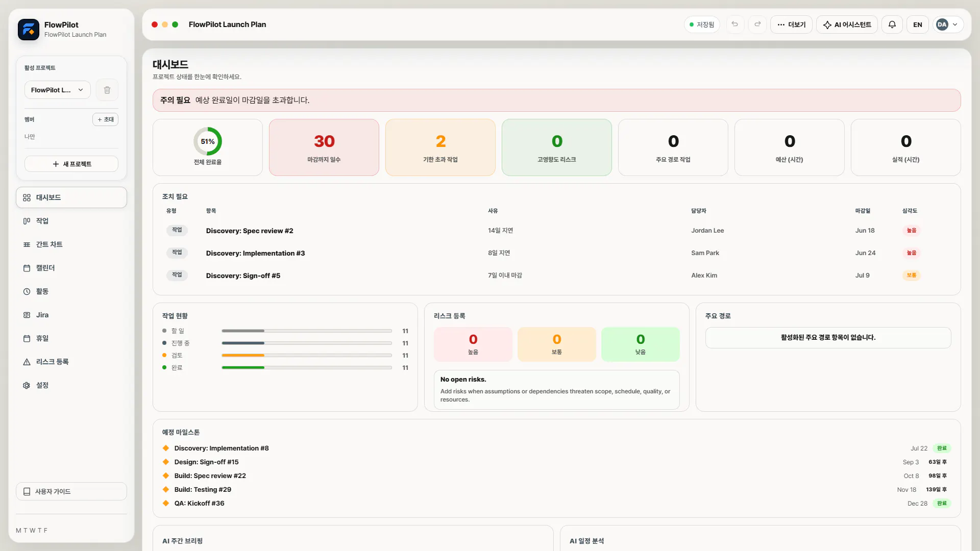Viewport: 980px width, 551px height.
Task: Click the 할 일 gray progress bar
Action: click(307, 331)
